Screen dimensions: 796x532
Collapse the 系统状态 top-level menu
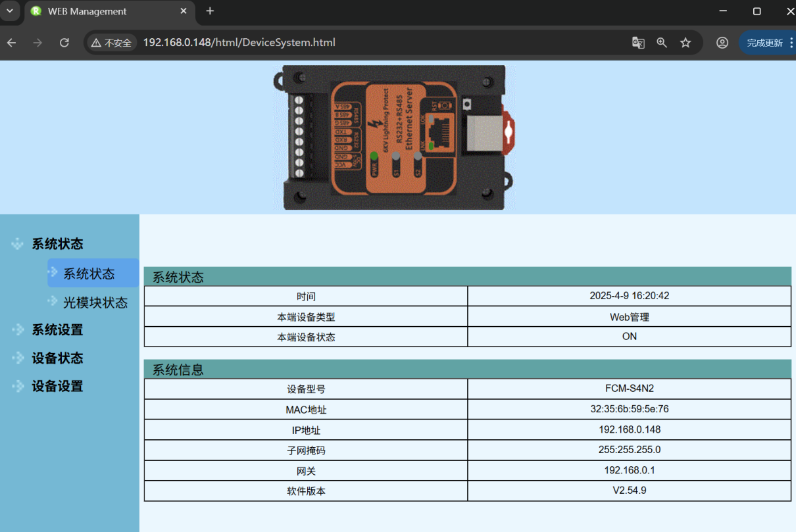(57, 244)
